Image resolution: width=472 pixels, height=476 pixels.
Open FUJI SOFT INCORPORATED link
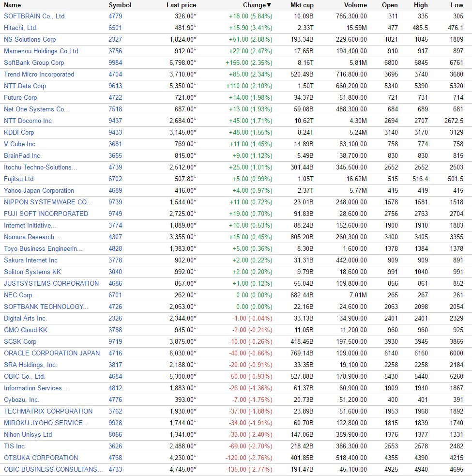[46, 214]
